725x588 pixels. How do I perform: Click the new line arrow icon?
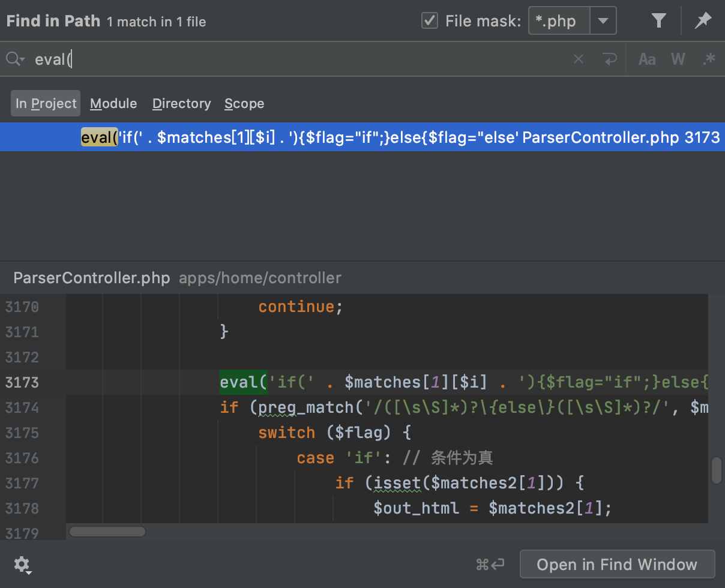coord(610,59)
